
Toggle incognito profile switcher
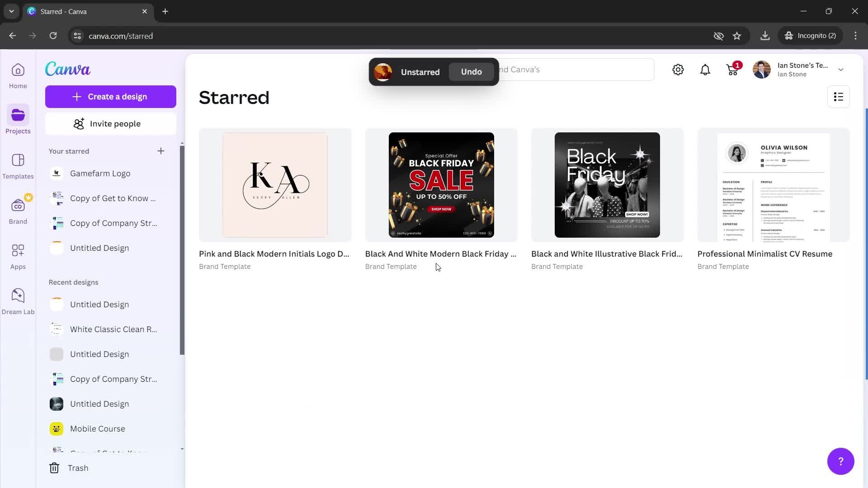(812, 36)
